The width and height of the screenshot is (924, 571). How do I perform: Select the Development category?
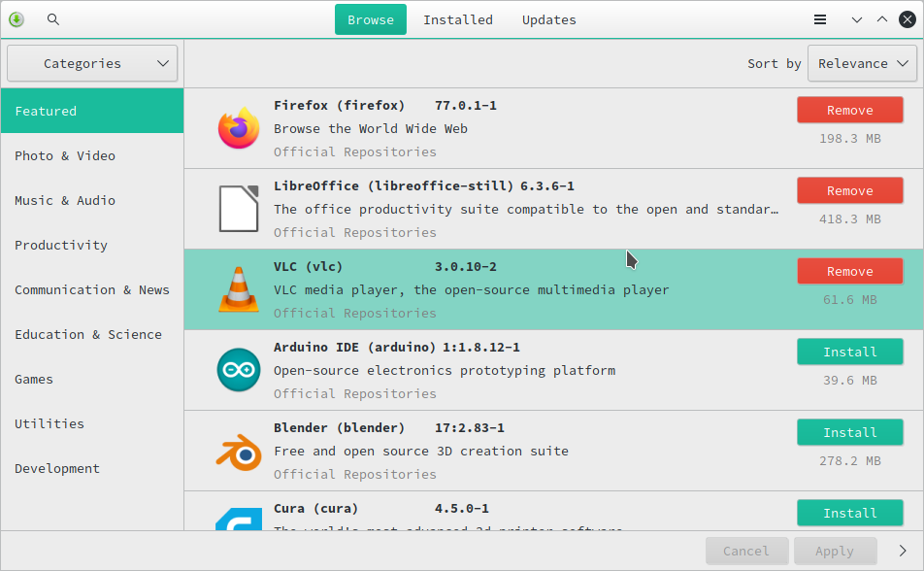tap(92, 468)
